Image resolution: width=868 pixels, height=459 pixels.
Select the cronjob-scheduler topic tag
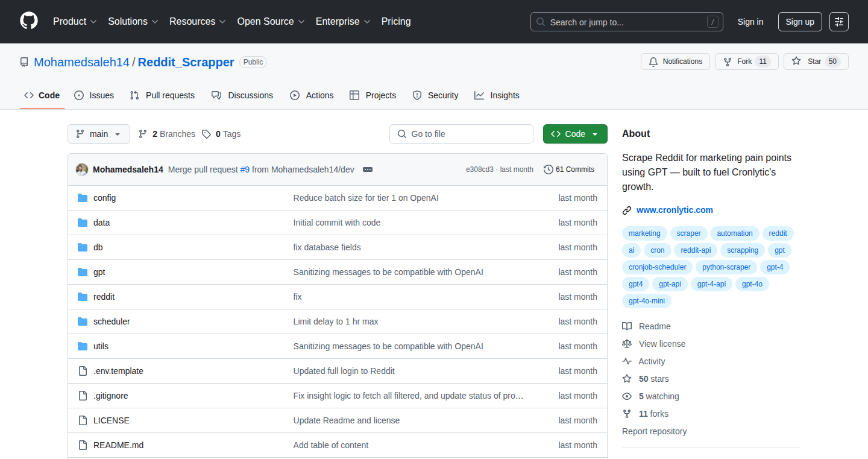[x=658, y=267]
